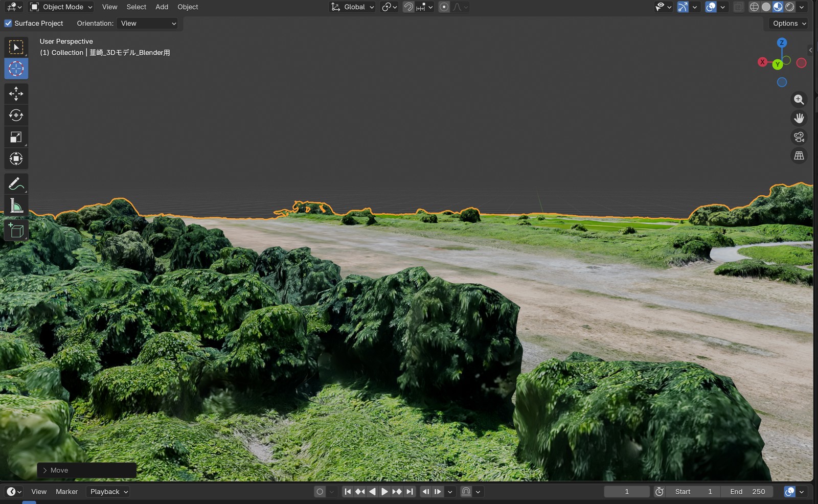Click the hand pan-view icon

click(x=799, y=118)
